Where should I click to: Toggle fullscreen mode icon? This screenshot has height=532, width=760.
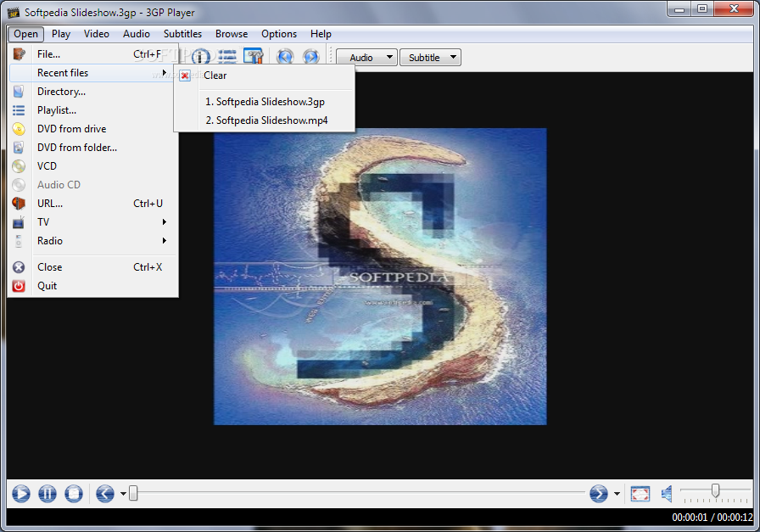640,494
